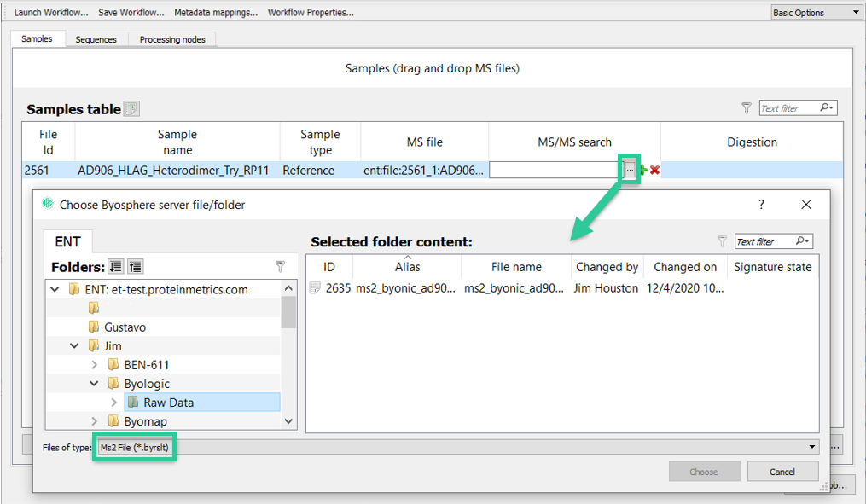Image resolution: width=866 pixels, height=504 pixels.
Task: Click the folder tree scroll down arrow
Action: [288, 421]
